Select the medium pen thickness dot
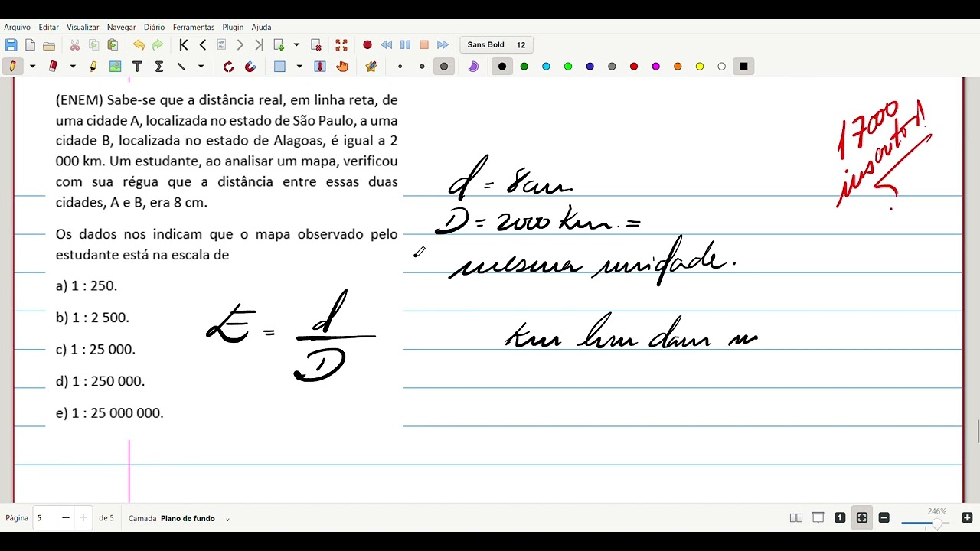980x551 pixels. [422, 67]
